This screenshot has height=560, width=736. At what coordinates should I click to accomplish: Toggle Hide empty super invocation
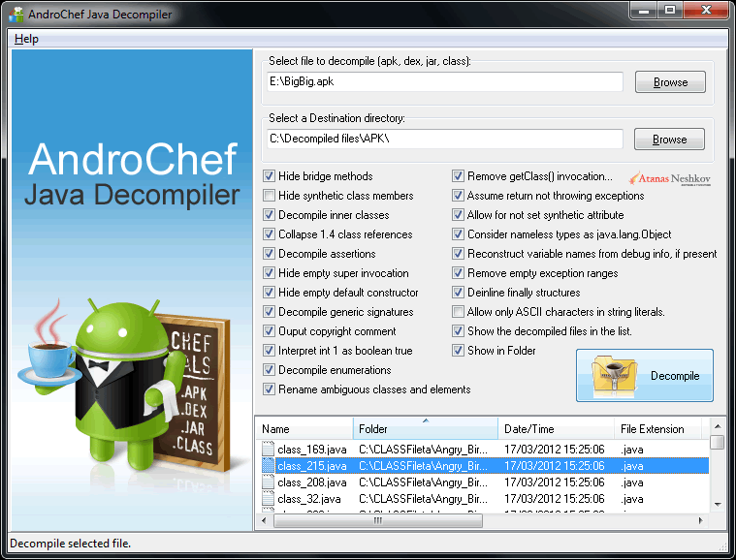pyautogui.click(x=269, y=273)
